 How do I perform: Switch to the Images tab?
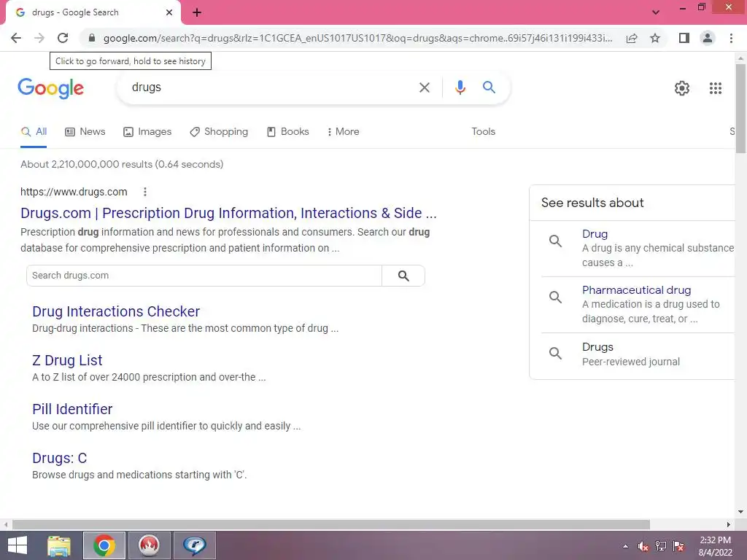pos(147,132)
